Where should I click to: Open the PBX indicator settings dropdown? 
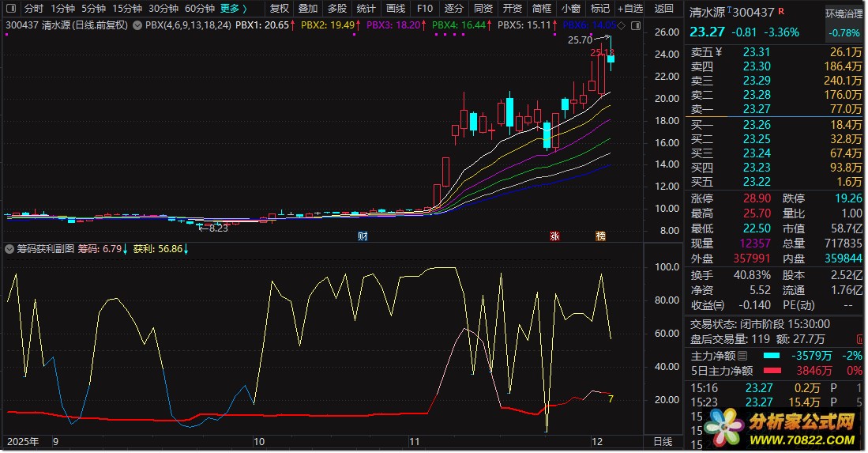pos(137,25)
